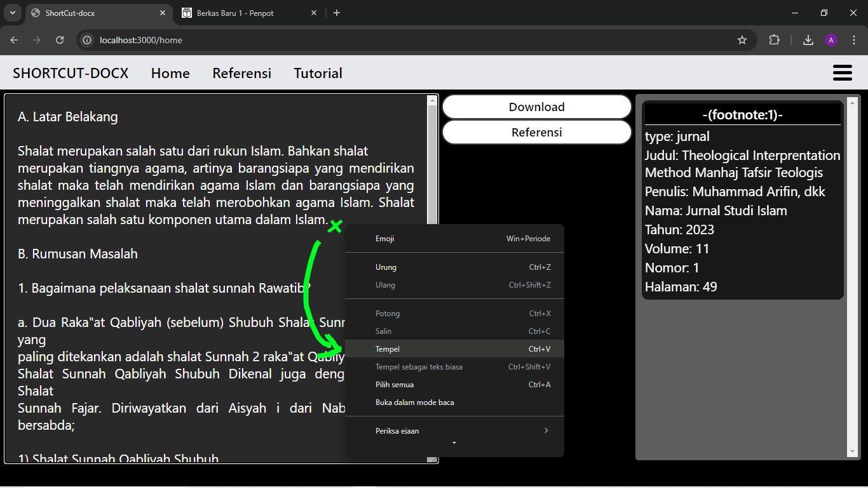Click the -(footnote:1)- header

pos(742,115)
